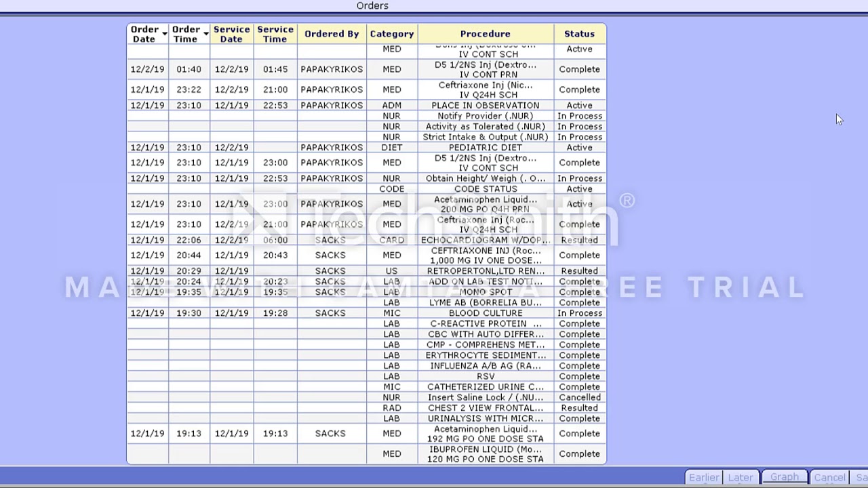Select the C-REACTIVE PROTEIN lab order
868x488 pixels.
[x=486, y=324]
